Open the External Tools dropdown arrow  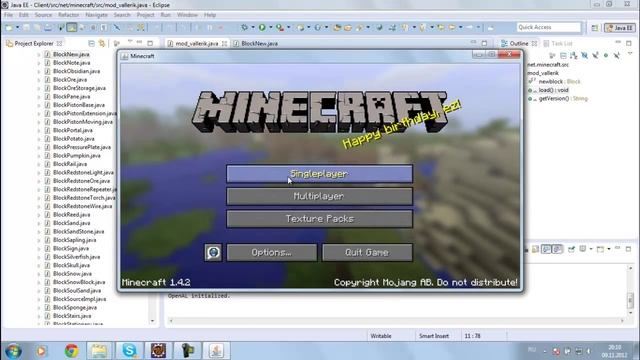pyautogui.click(x=289, y=27)
